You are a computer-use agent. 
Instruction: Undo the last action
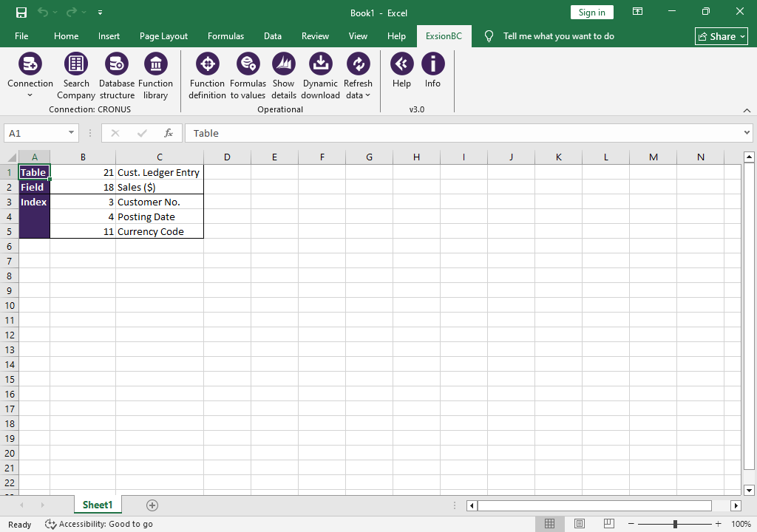click(43, 13)
